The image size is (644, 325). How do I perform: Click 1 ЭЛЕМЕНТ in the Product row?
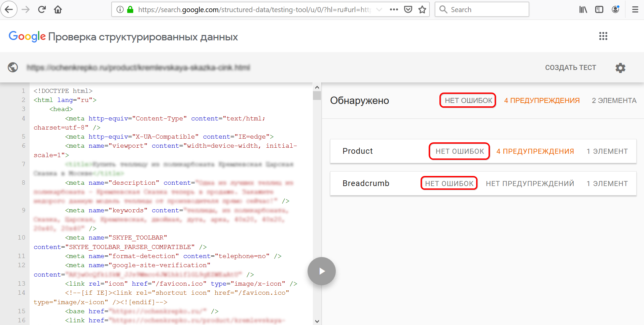click(607, 151)
